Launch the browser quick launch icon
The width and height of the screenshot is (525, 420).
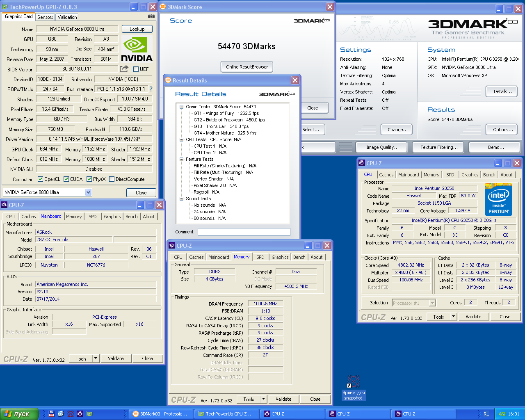click(x=61, y=414)
